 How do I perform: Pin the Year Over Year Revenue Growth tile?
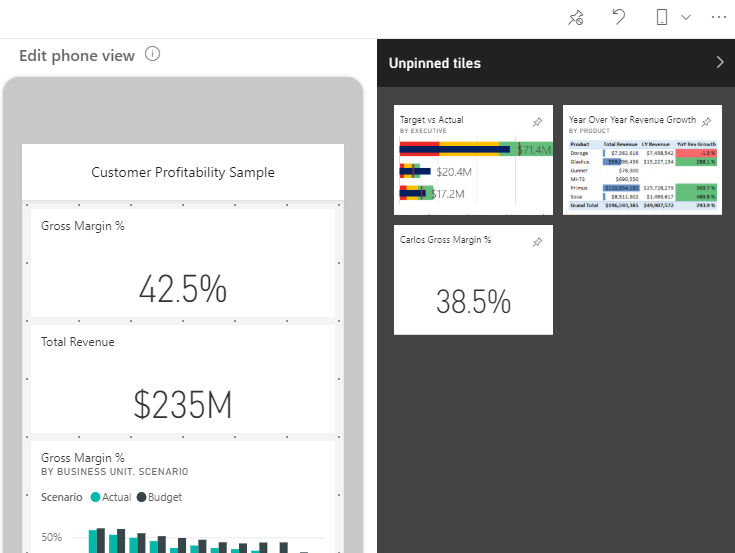coord(706,122)
